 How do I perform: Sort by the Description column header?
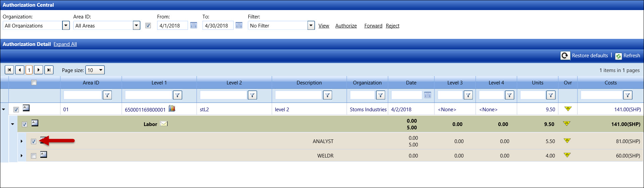click(x=309, y=83)
